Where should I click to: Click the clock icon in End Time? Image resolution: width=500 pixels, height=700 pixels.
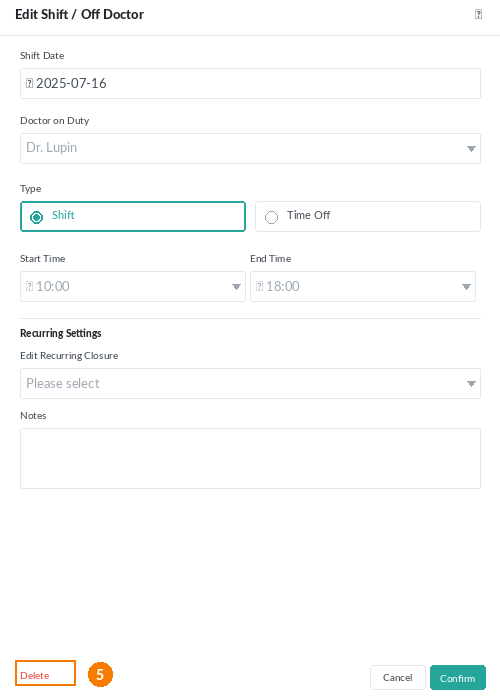tap(259, 287)
